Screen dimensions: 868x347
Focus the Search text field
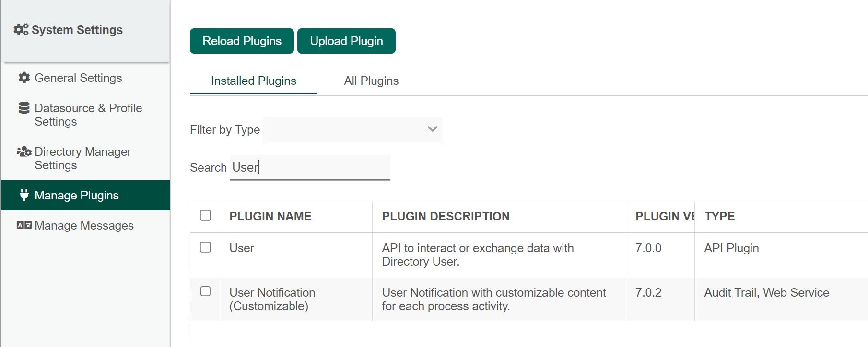tap(310, 167)
